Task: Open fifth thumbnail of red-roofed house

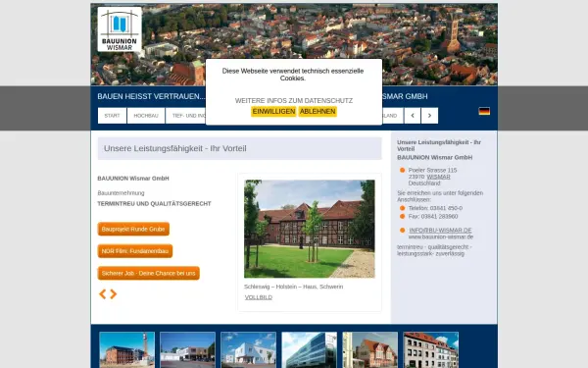Action: [x=369, y=350]
